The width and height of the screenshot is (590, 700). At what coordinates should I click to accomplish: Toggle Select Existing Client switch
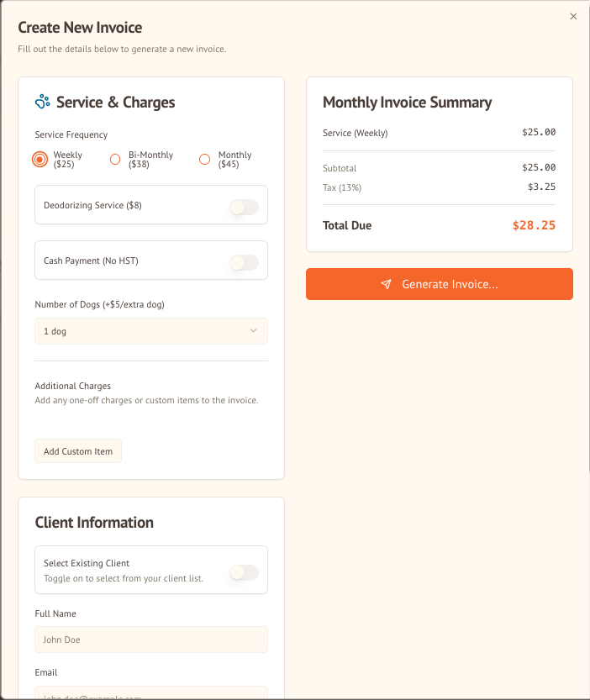point(244,572)
